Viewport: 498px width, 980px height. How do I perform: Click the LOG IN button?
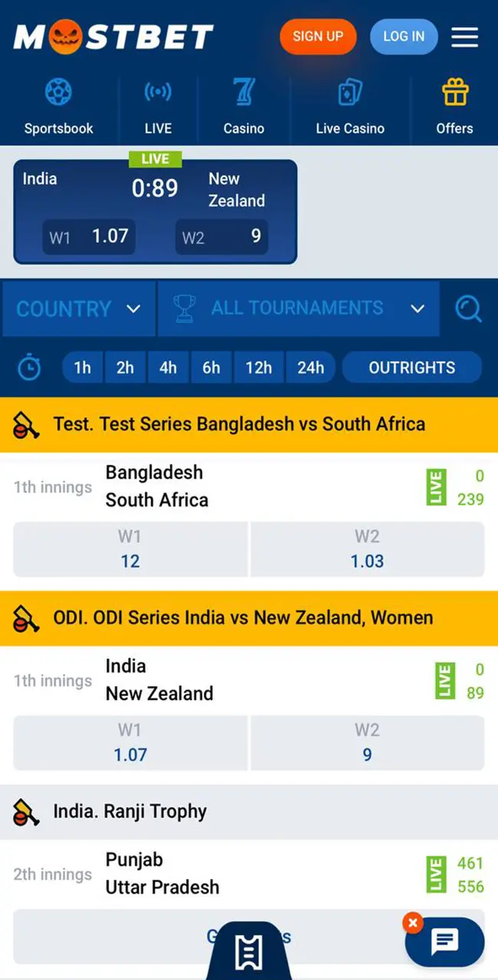point(404,36)
